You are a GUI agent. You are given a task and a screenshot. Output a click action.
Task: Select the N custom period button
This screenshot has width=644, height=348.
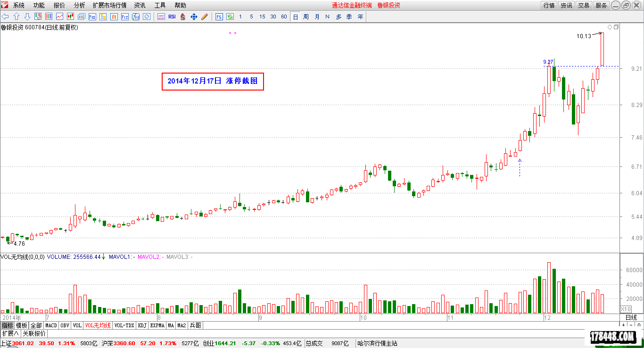[x=328, y=17]
